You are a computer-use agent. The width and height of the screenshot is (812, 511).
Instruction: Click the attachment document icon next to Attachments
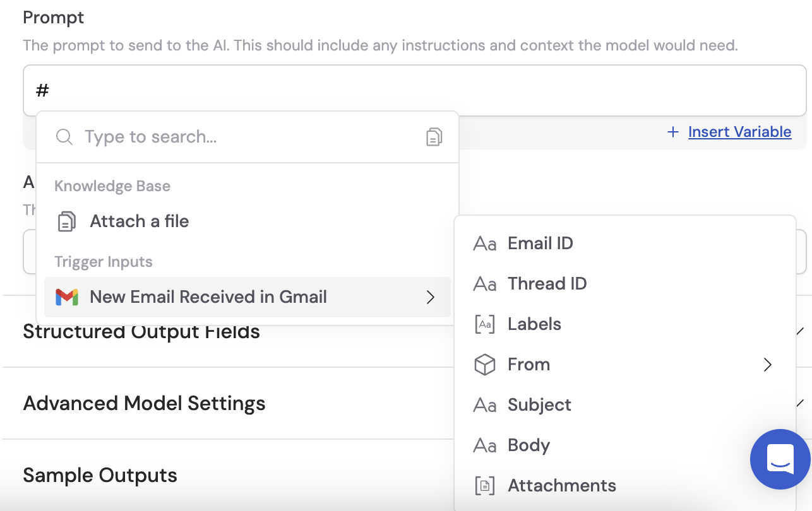click(x=484, y=485)
